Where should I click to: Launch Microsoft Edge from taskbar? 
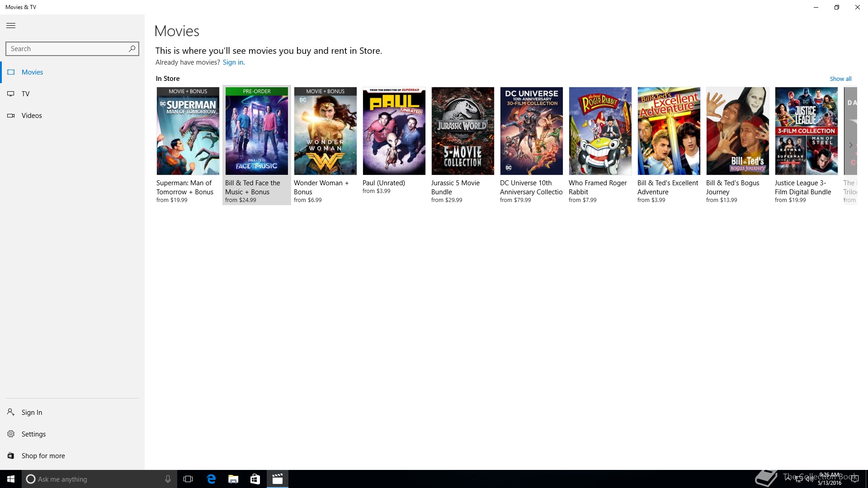211,479
